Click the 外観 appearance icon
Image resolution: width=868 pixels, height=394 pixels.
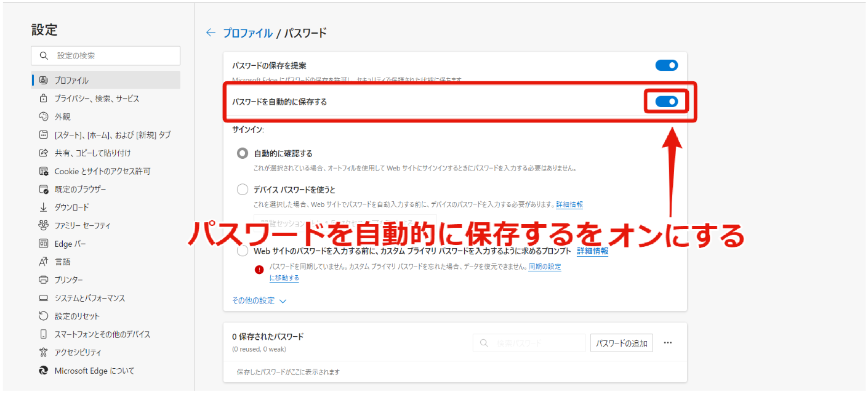point(43,116)
